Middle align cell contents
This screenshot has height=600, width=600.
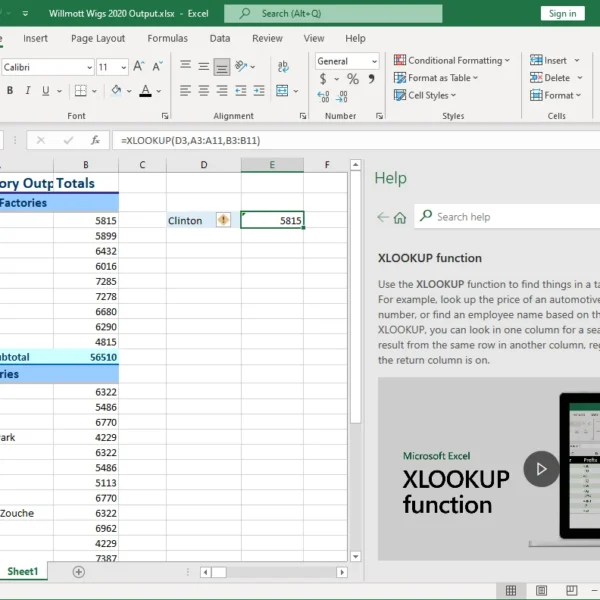click(204, 67)
